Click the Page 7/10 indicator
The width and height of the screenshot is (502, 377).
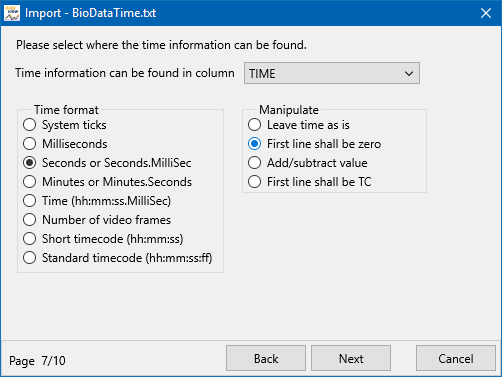tap(37, 361)
